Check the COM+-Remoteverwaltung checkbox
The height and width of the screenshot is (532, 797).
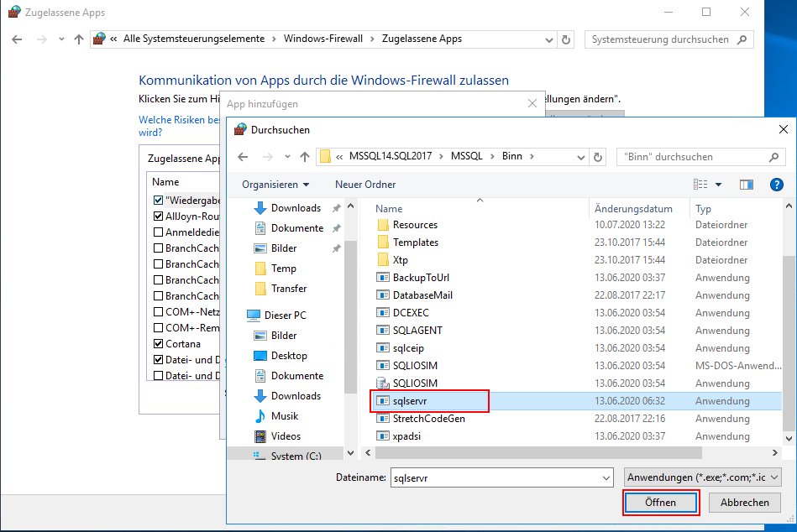tap(158, 328)
